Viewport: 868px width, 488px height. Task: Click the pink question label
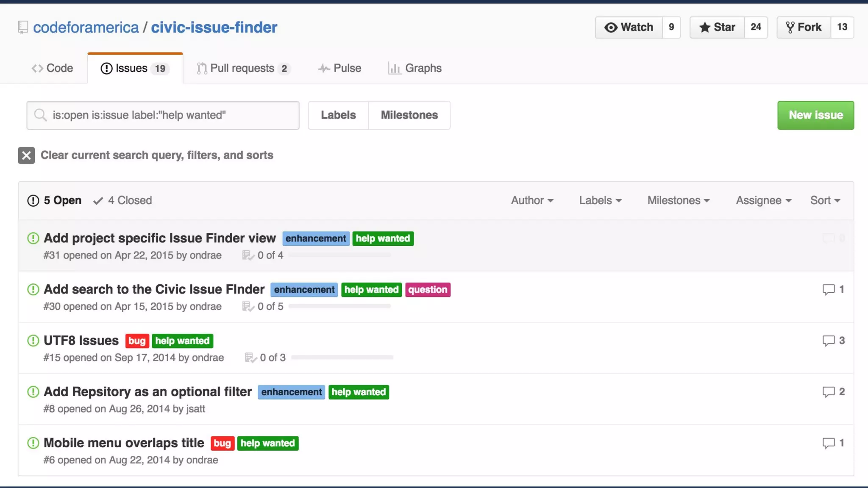click(428, 290)
